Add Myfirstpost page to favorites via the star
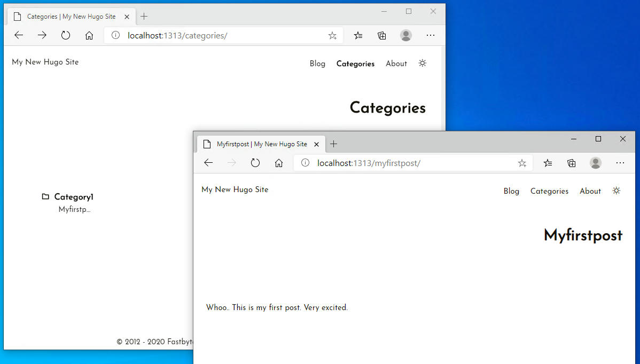This screenshot has width=640, height=364. 522,163
